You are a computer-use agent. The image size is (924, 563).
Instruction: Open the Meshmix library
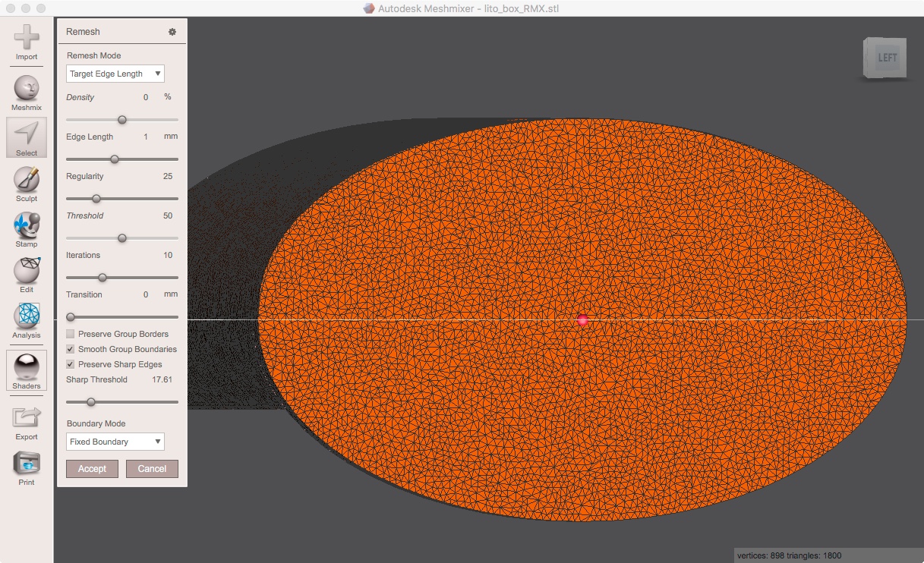click(x=26, y=89)
